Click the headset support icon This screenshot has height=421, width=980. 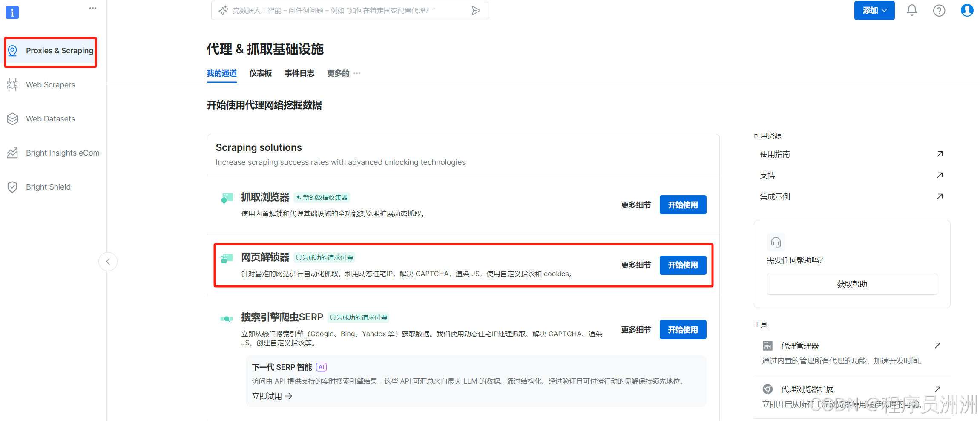[x=776, y=242]
